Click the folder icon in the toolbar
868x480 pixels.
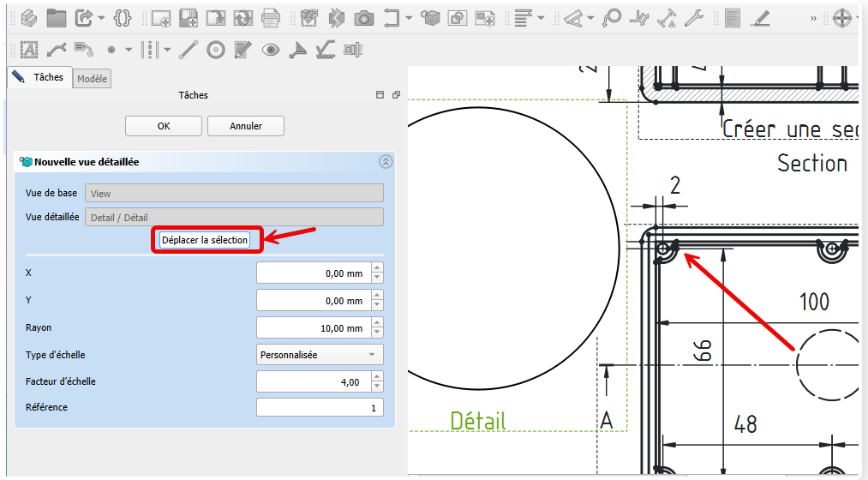[x=56, y=17]
